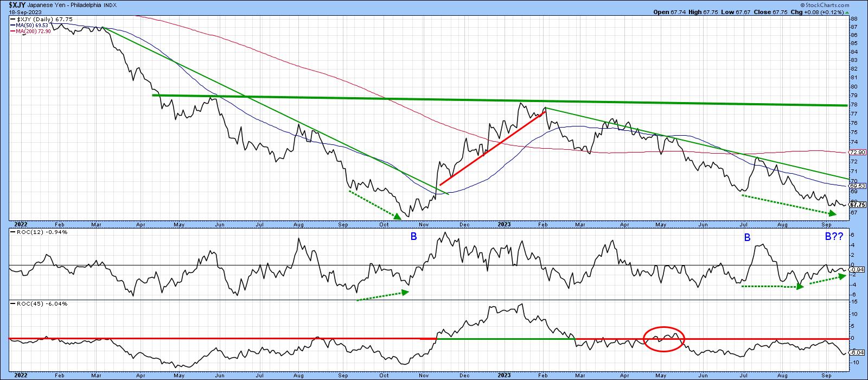Click the Close 67.75 value in header

pyautogui.click(x=771, y=11)
